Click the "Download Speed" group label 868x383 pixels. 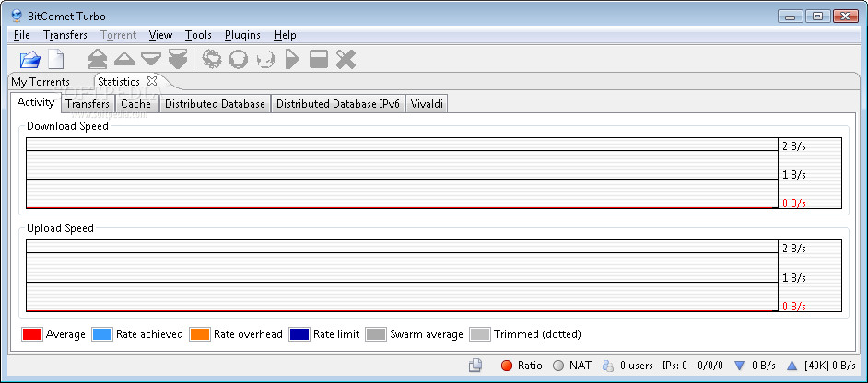pyautogui.click(x=67, y=125)
